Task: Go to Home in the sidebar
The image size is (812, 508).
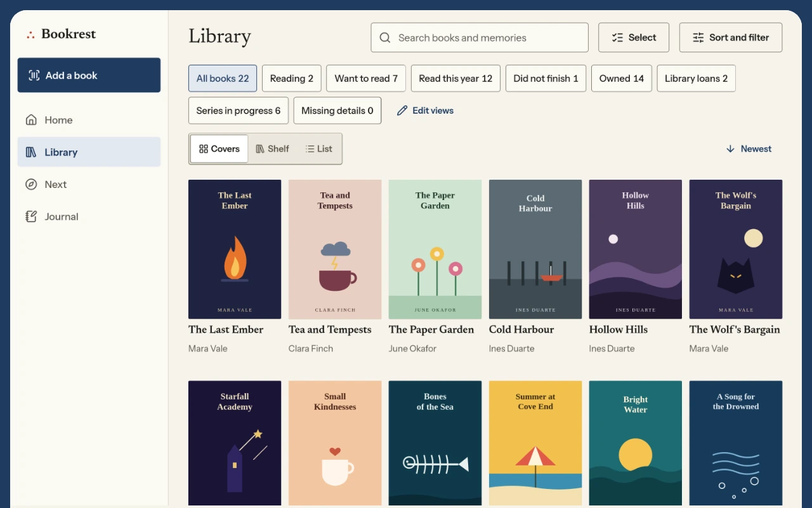Action: pos(89,120)
